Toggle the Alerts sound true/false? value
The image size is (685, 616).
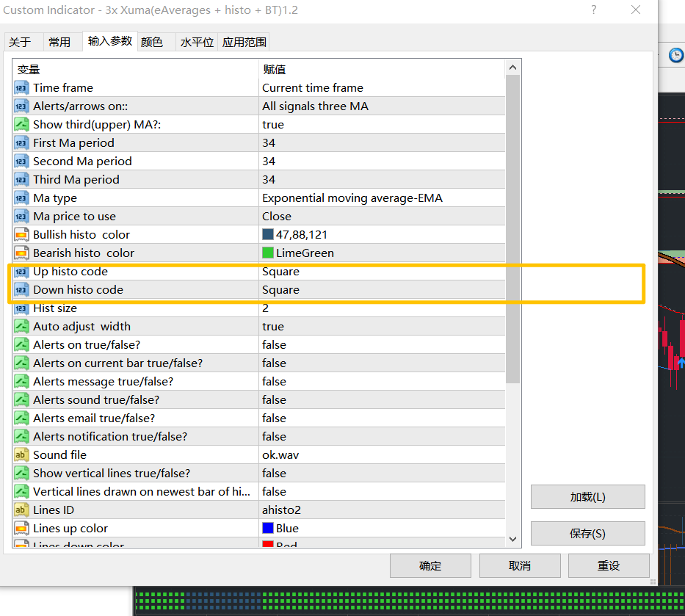point(382,399)
